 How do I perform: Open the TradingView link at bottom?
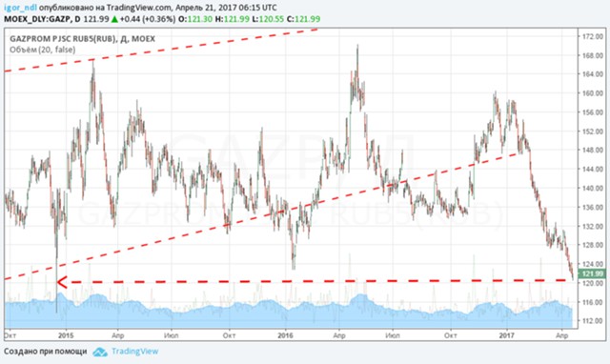coord(134,352)
